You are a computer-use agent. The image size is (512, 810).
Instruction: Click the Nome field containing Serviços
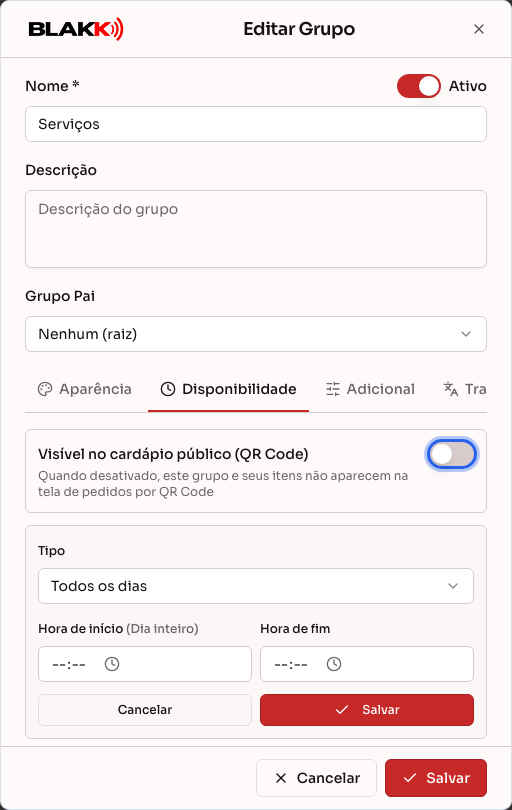point(256,124)
